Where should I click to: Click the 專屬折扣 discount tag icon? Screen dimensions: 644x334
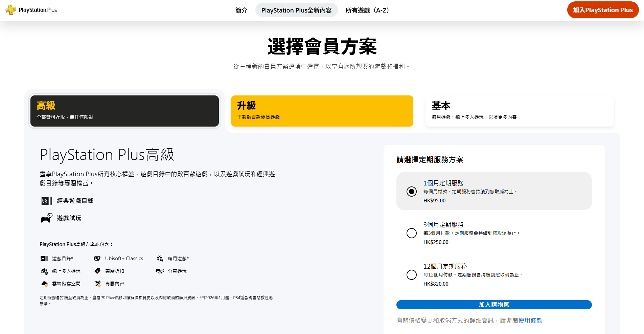(97, 271)
